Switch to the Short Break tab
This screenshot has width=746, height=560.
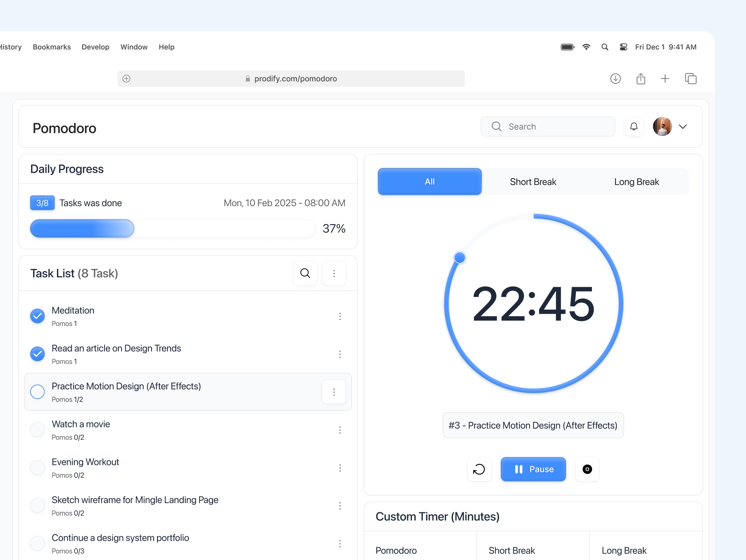point(533,182)
